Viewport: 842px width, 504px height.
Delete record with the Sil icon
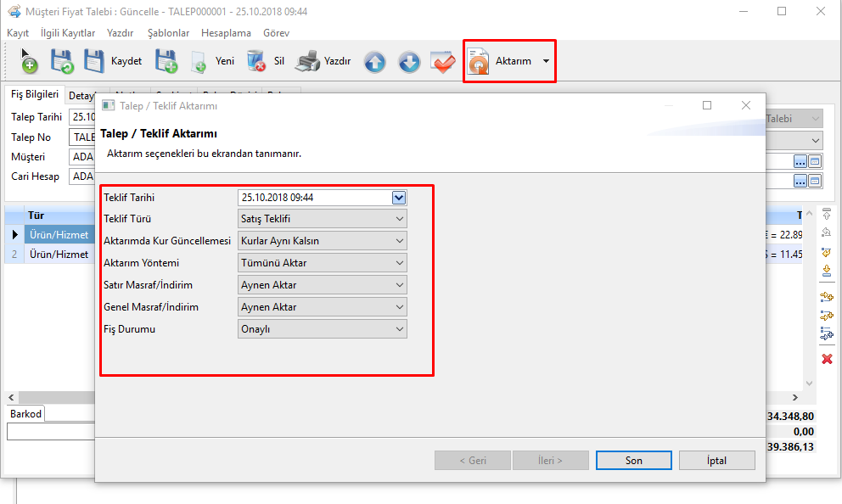[255, 61]
